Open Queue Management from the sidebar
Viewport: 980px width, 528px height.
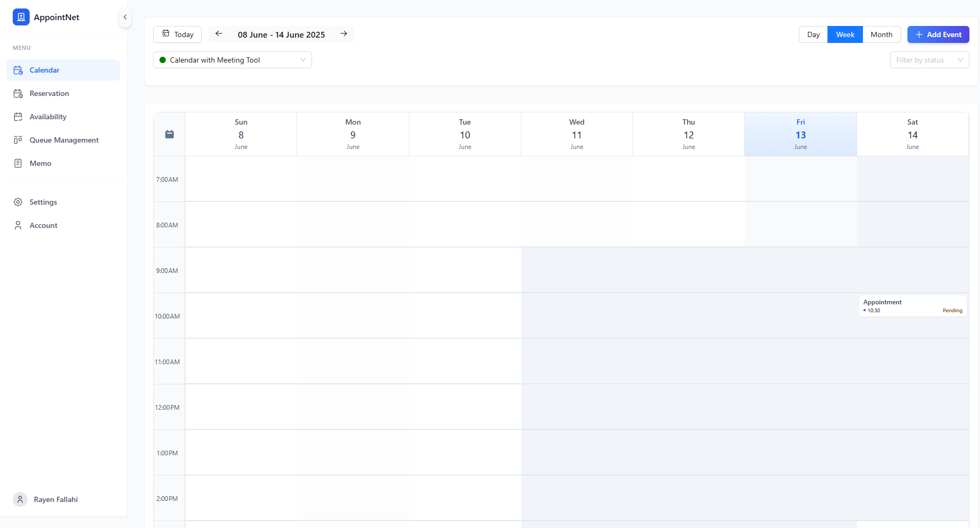click(64, 140)
